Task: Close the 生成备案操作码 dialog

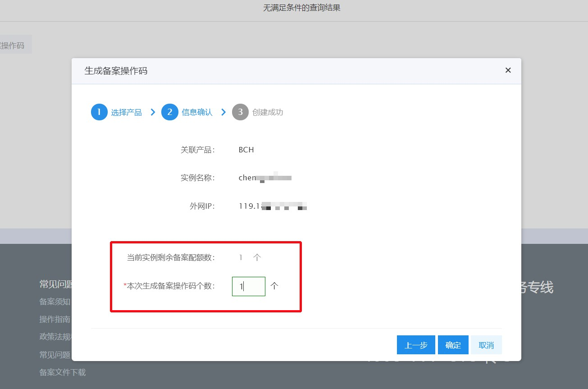Action: pos(508,70)
